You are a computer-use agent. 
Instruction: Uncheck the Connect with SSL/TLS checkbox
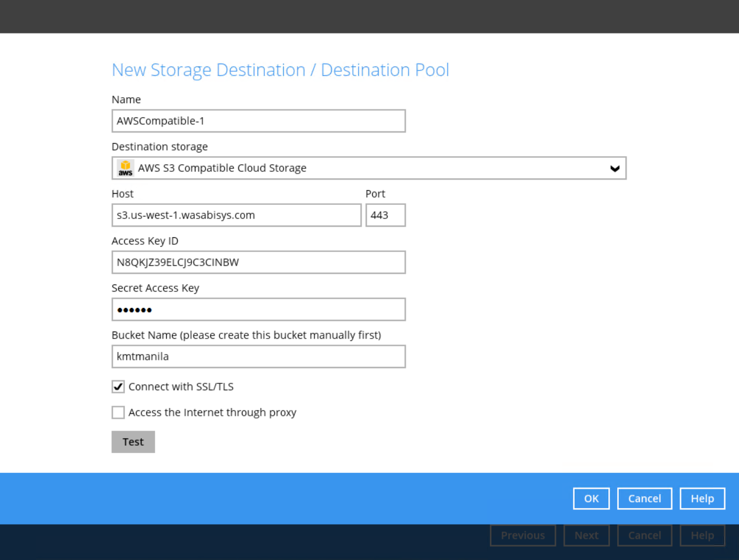click(x=118, y=387)
